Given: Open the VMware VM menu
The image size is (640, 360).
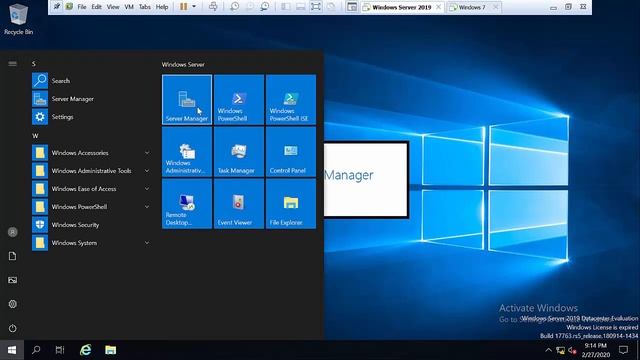Looking at the screenshot, I should (129, 7).
